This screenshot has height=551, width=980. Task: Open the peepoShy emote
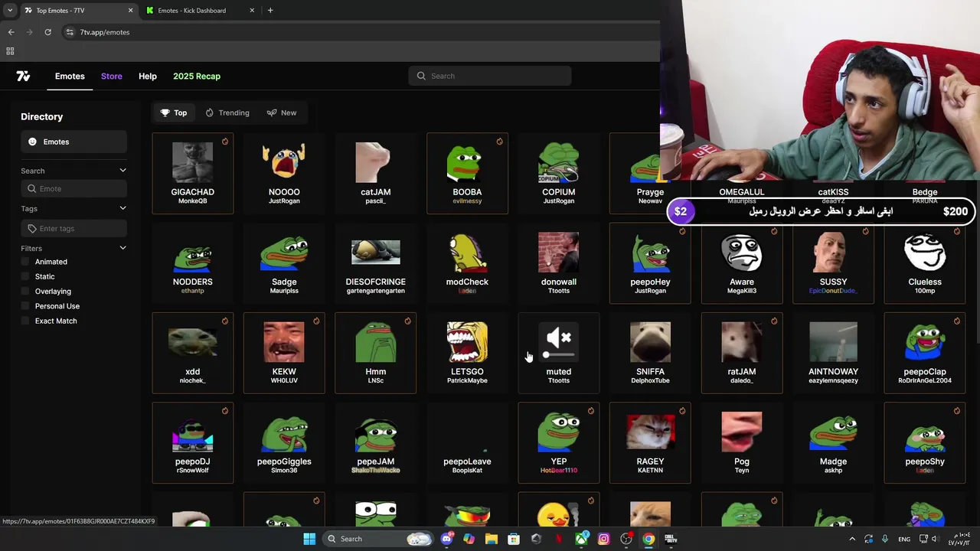[925, 443]
